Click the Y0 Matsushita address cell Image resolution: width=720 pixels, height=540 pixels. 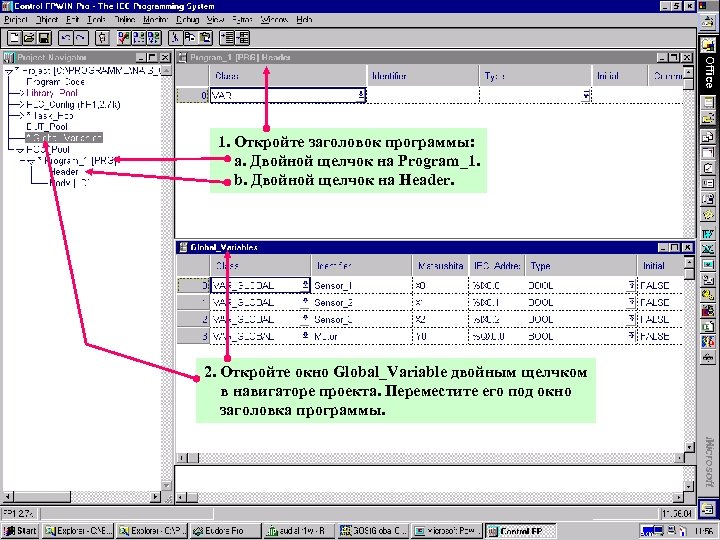[x=440, y=336]
